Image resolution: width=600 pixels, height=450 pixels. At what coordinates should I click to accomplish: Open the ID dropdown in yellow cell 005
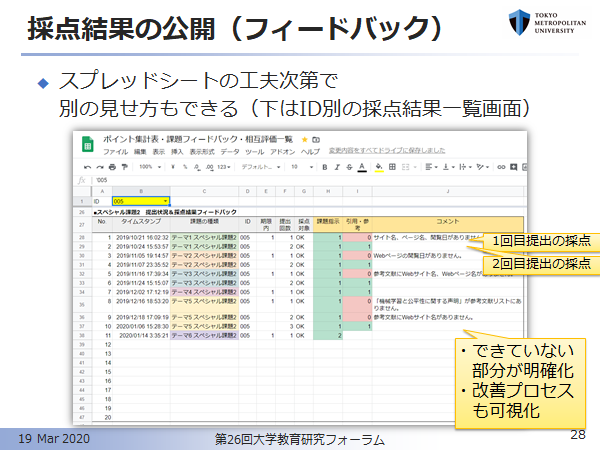point(165,201)
